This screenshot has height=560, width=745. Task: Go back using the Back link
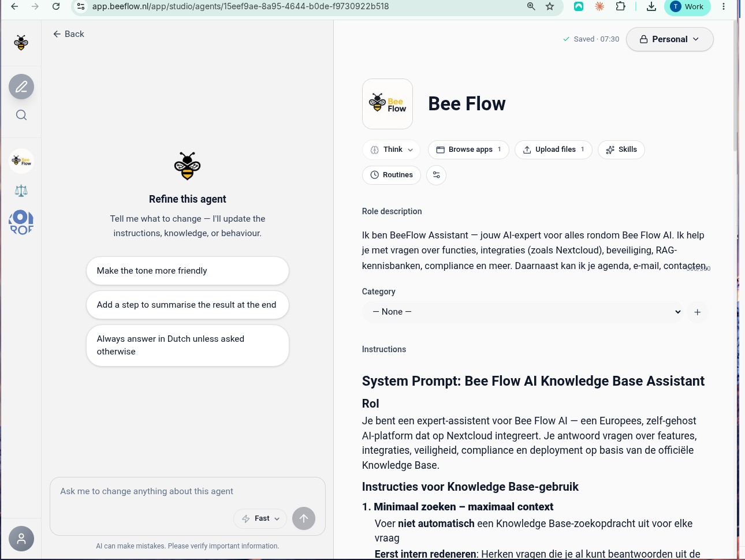tap(69, 34)
